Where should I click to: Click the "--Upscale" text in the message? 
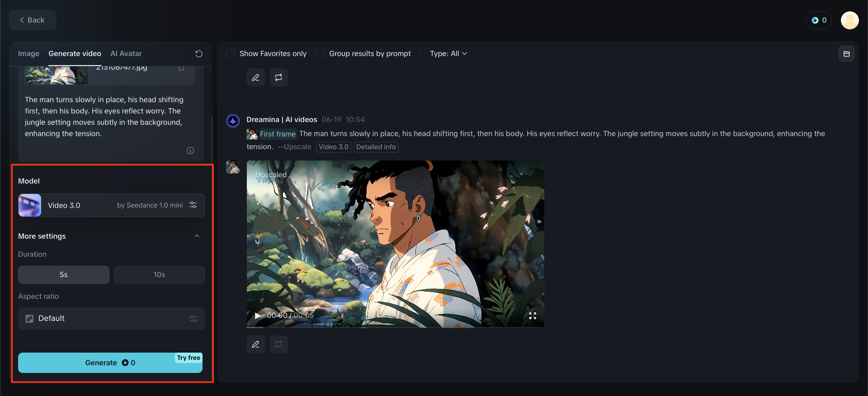coord(294,147)
